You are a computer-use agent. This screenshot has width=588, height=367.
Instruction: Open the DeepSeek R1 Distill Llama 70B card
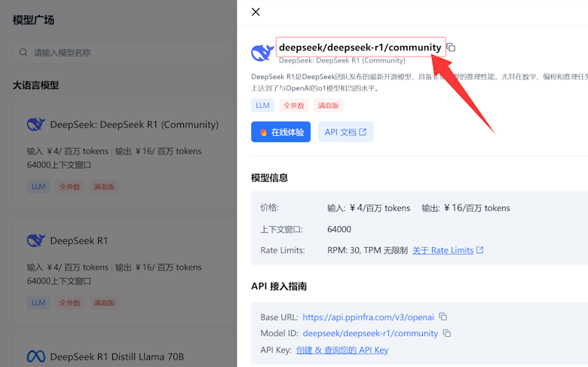(x=125, y=350)
